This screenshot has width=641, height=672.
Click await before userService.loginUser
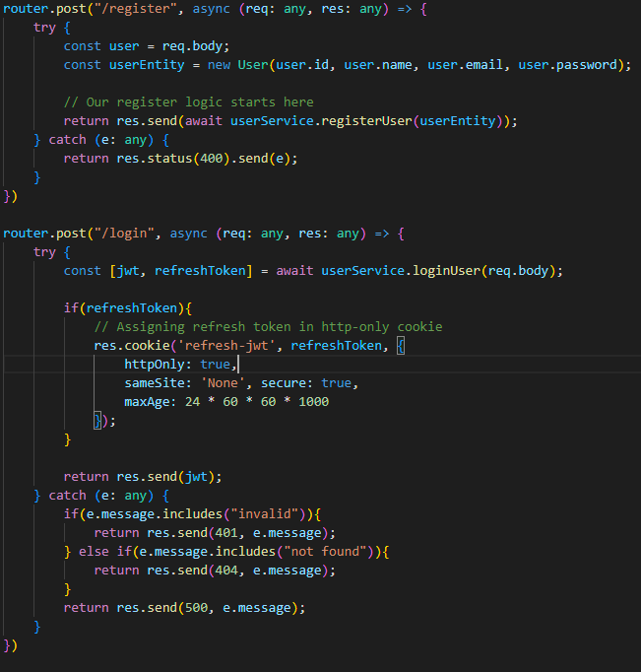click(x=294, y=271)
